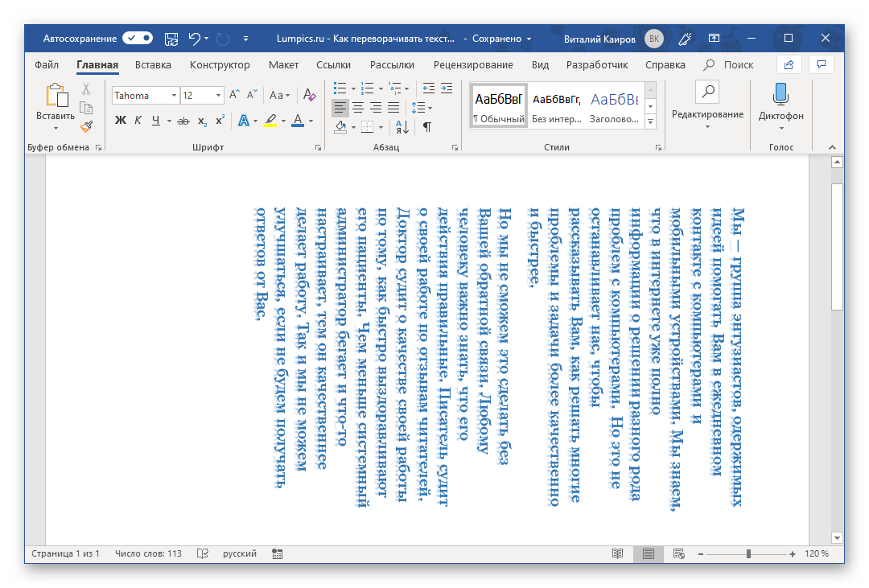869x588 pixels.
Task: Open Редактирование group button
Action: coord(707,106)
